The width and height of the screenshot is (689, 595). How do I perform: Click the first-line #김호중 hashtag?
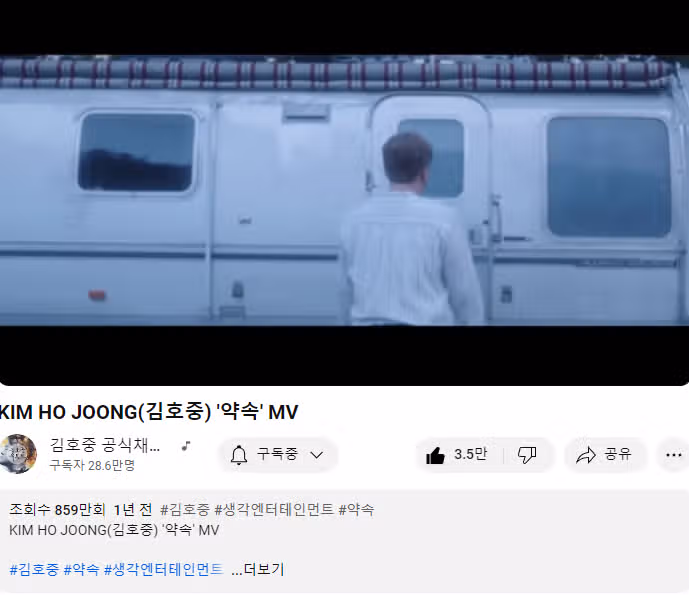(x=185, y=509)
